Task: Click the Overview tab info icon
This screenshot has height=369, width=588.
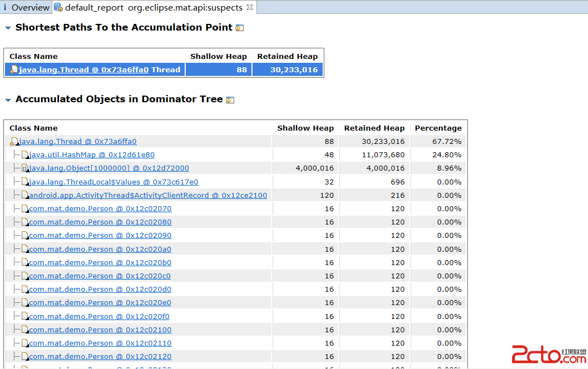Action: [x=5, y=7]
